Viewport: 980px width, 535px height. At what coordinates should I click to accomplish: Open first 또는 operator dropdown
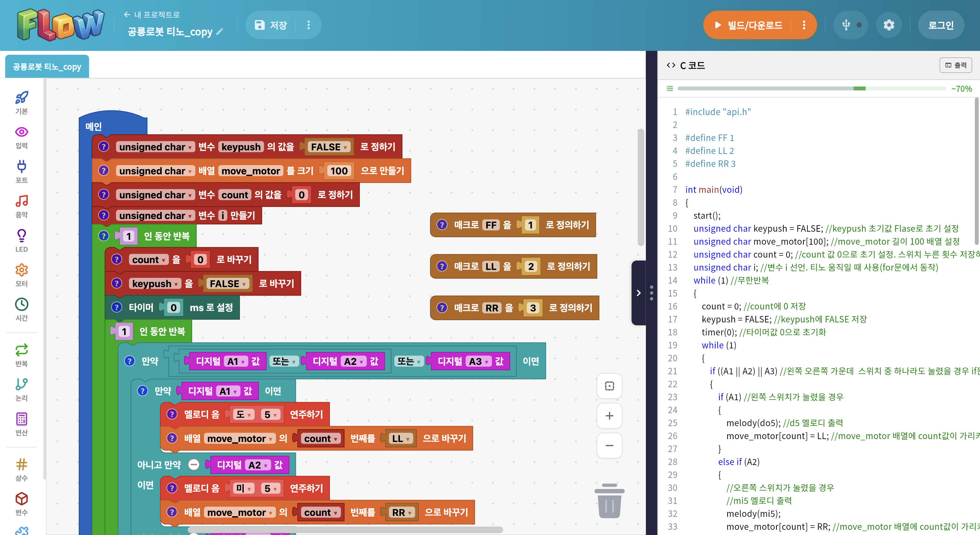[284, 361]
